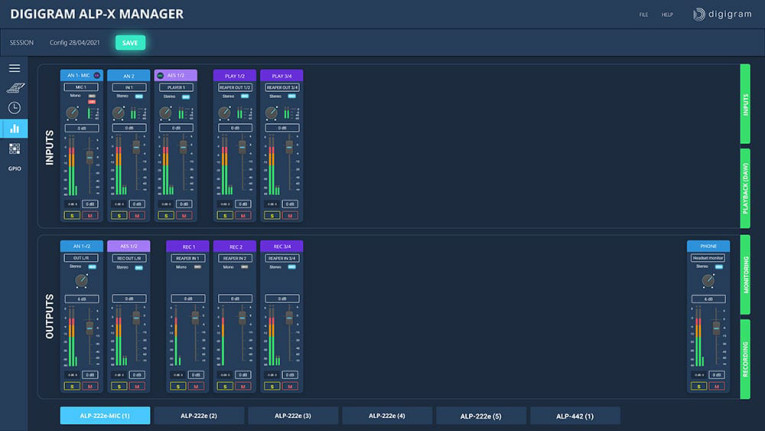Toggle the Mono mode on AN 1-MIC

92,96
